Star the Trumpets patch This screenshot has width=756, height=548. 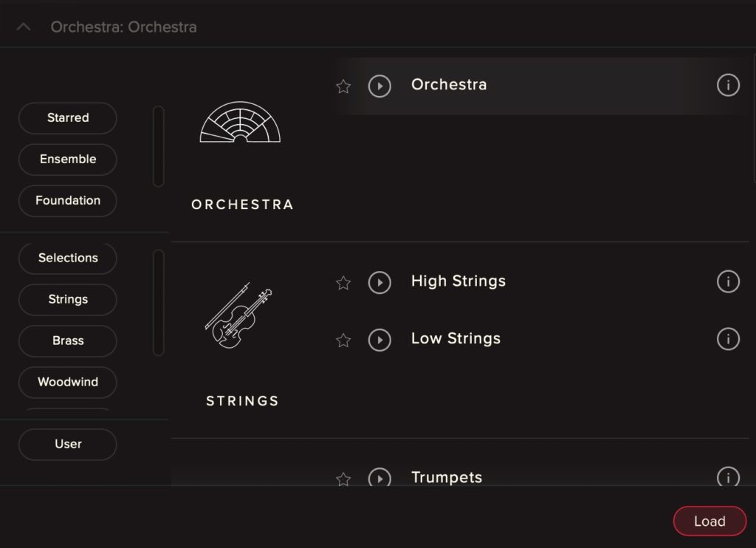click(343, 479)
